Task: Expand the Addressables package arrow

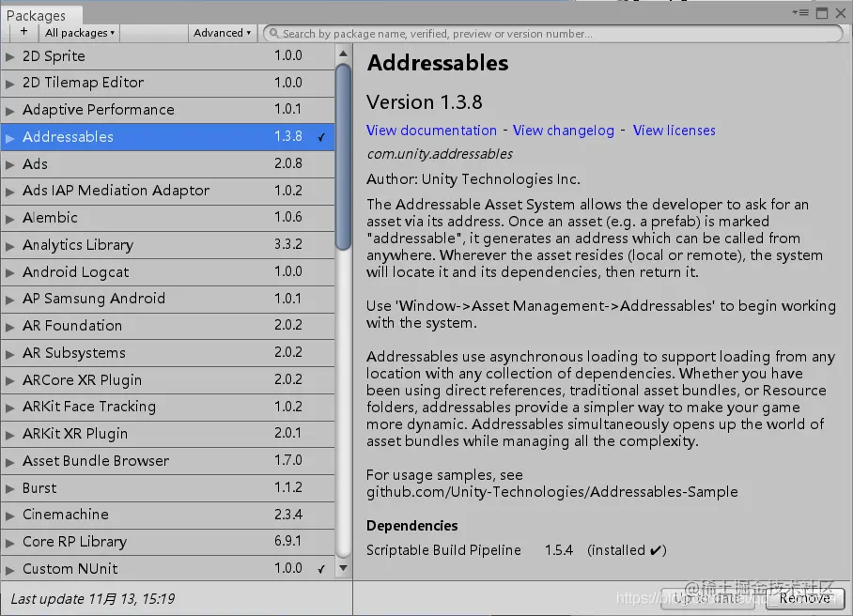Action: [9, 137]
